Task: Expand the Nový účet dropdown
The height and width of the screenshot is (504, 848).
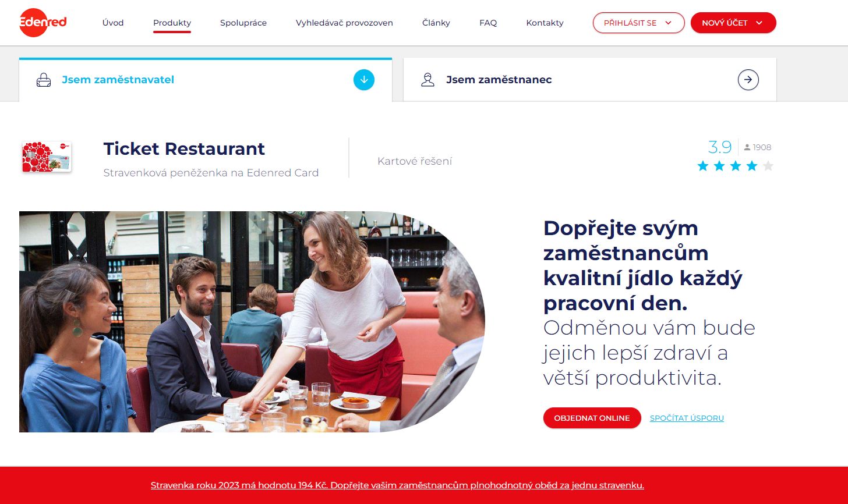Action: click(733, 23)
